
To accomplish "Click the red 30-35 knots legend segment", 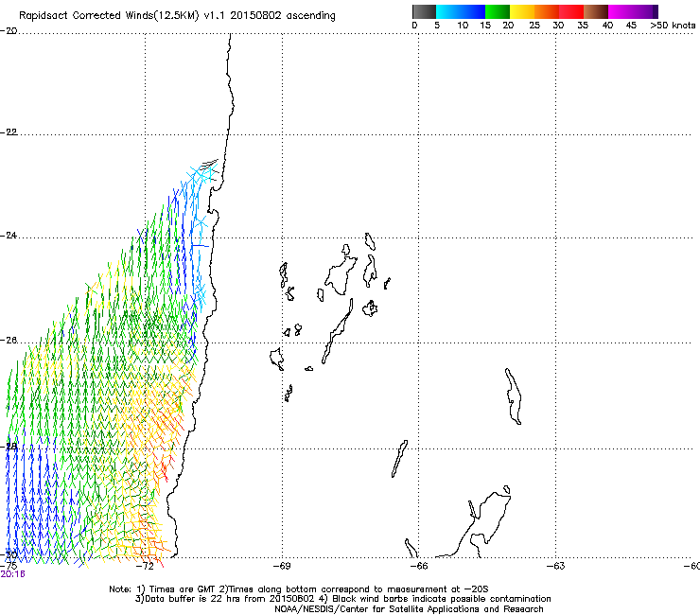I will pyautogui.click(x=571, y=11).
